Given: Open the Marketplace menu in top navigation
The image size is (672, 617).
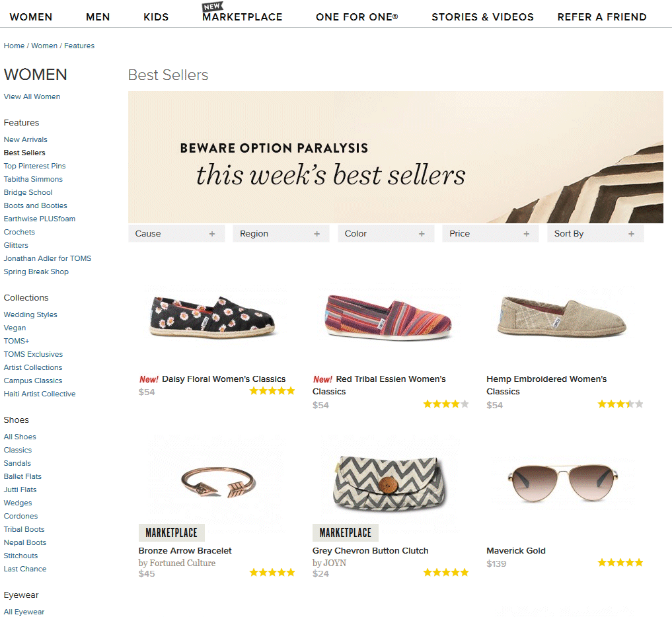Looking at the screenshot, I should tap(242, 17).
